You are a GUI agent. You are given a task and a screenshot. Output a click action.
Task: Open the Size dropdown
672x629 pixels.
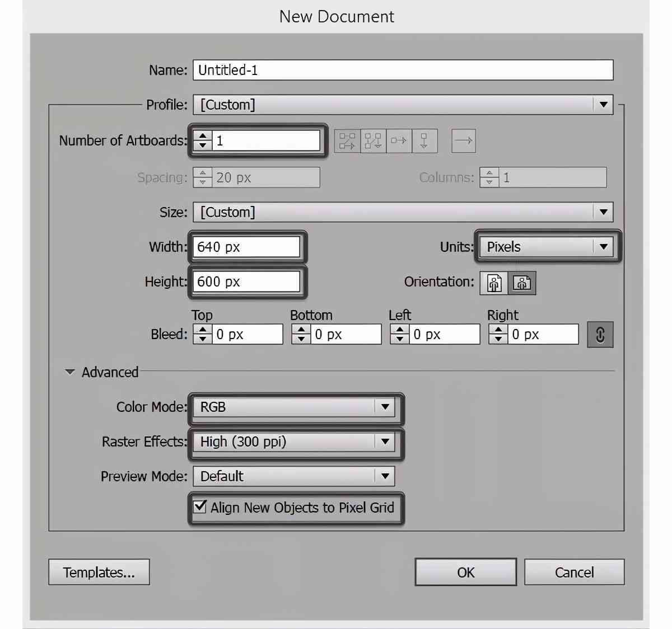pos(403,212)
